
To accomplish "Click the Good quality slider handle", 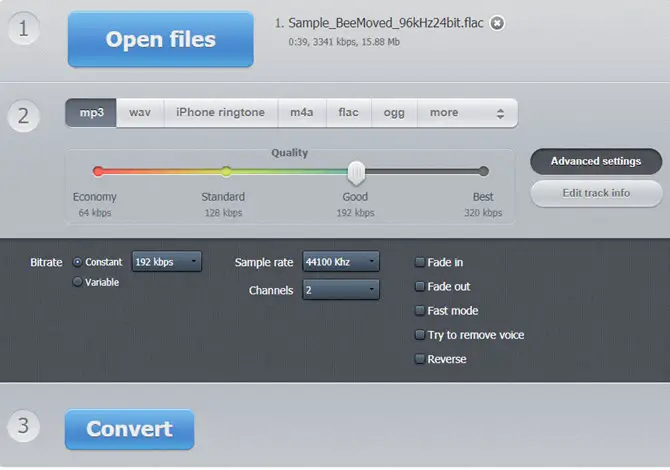I will pyautogui.click(x=356, y=173).
